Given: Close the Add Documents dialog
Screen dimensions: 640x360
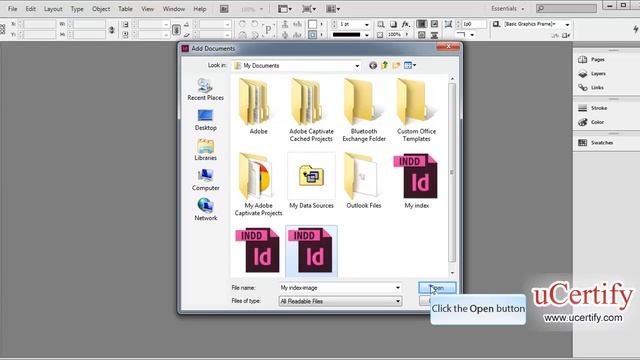Looking at the screenshot, I should (448, 47).
